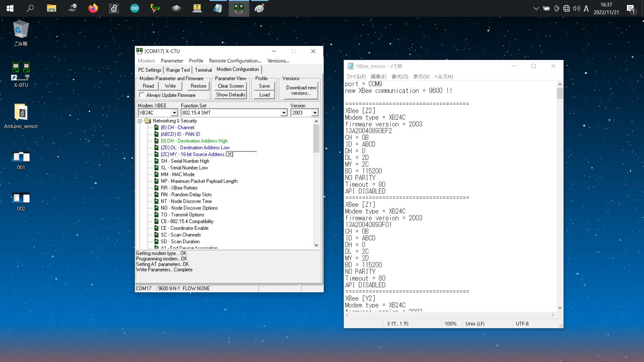Click the Firefox icon in the taskbar

pos(93,8)
